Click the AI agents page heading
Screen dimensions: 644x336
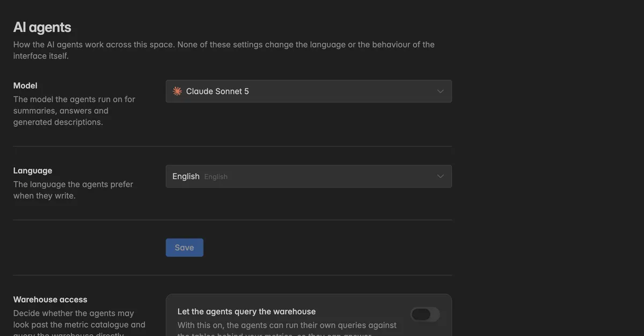[x=42, y=27]
